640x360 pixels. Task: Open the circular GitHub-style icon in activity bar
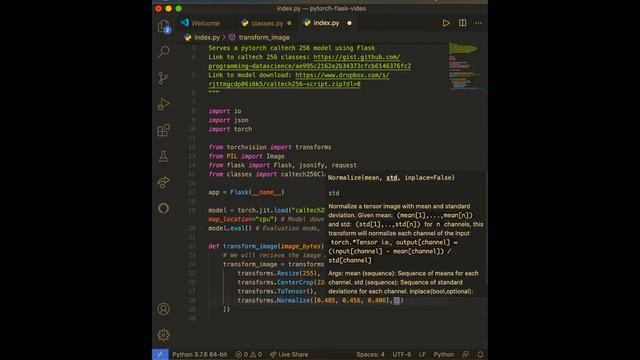click(163, 209)
